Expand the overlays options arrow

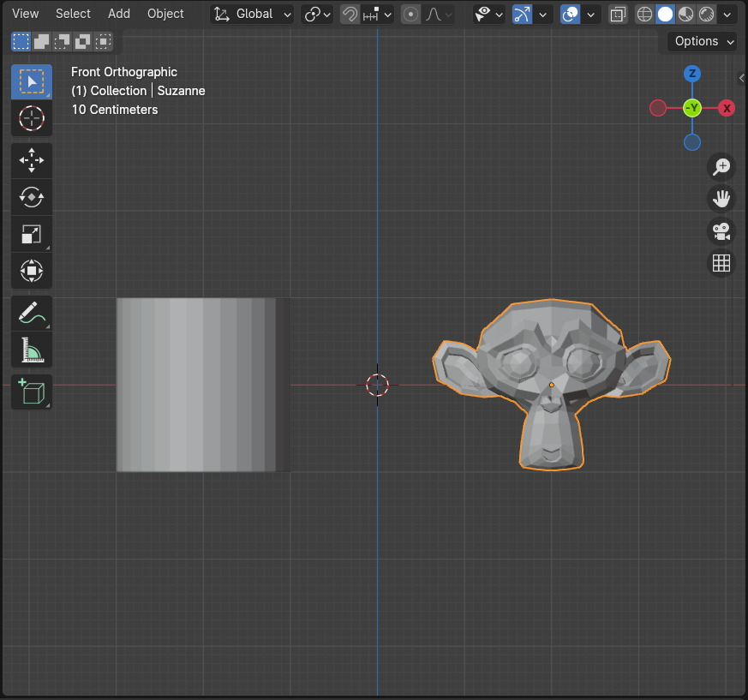pyautogui.click(x=590, y=15)
